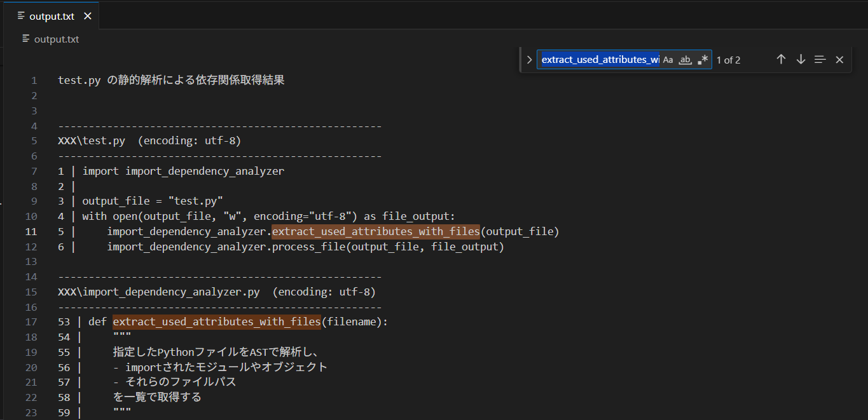Toggle Match Whole Word option
The image size is (868, 420).
coord(685,60)
